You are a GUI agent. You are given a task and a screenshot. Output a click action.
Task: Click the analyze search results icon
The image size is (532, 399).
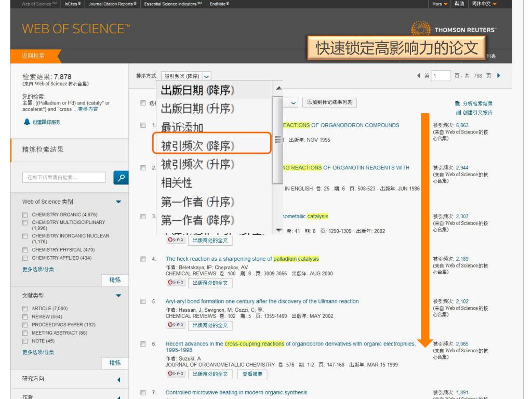pyautogui.click(x=458, y=103)
